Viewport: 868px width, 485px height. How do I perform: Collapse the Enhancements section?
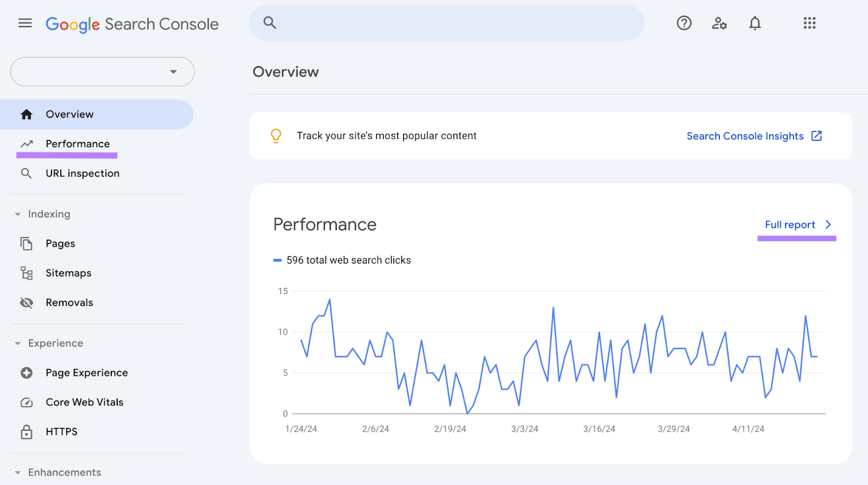(18, 473)
